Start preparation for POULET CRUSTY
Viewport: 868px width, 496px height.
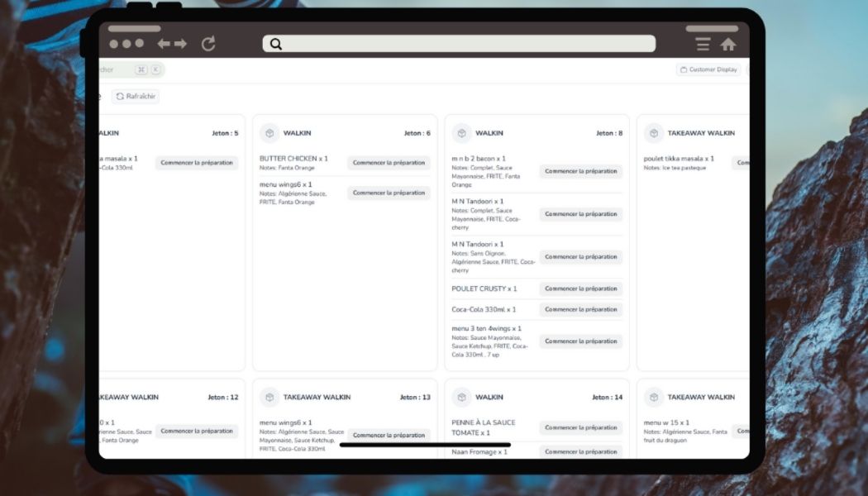(581, 289)
